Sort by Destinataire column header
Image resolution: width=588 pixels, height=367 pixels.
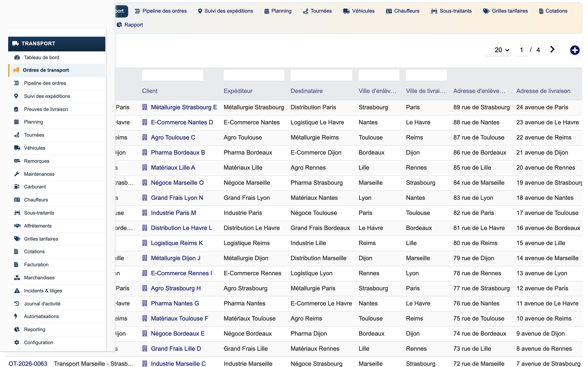coord(307,91)
